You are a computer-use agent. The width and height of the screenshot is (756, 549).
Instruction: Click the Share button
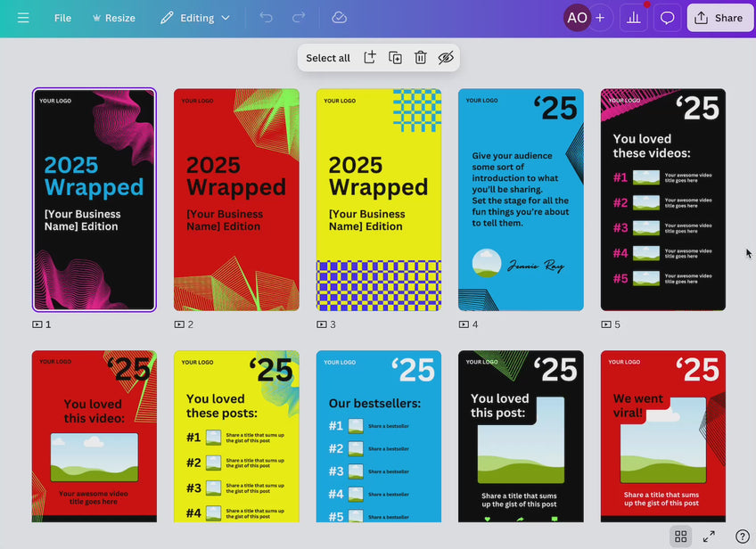tap(719, 17)
